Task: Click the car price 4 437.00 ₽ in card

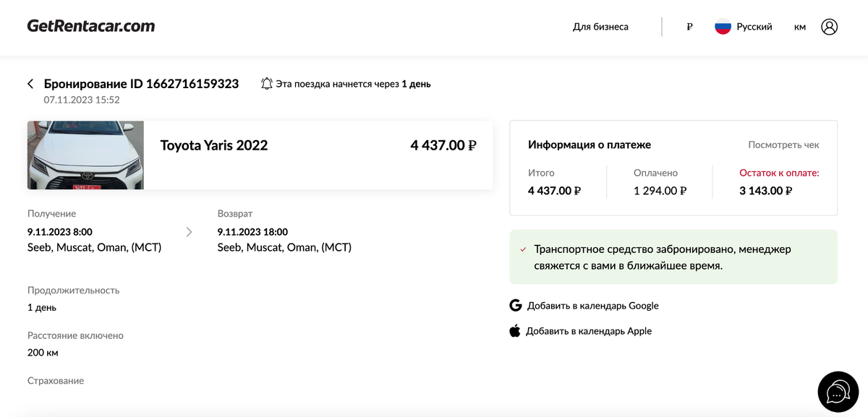Action: click(443, 145)
